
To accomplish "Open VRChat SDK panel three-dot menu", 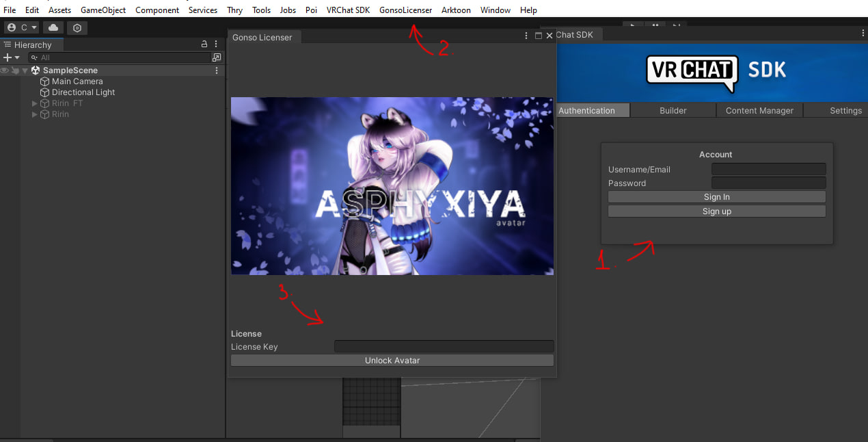I will [x=863, y=33].
